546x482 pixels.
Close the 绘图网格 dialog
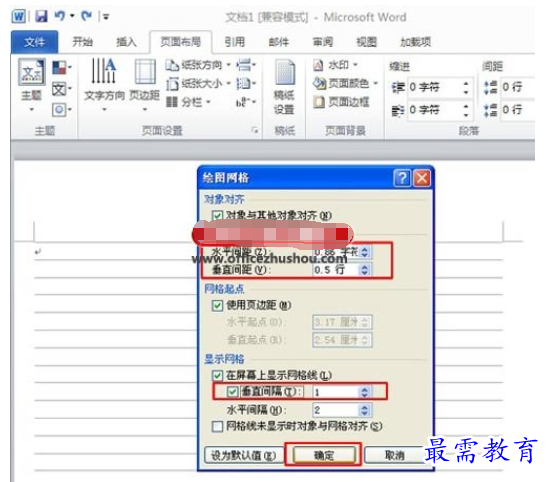click(x=422, y=178)
